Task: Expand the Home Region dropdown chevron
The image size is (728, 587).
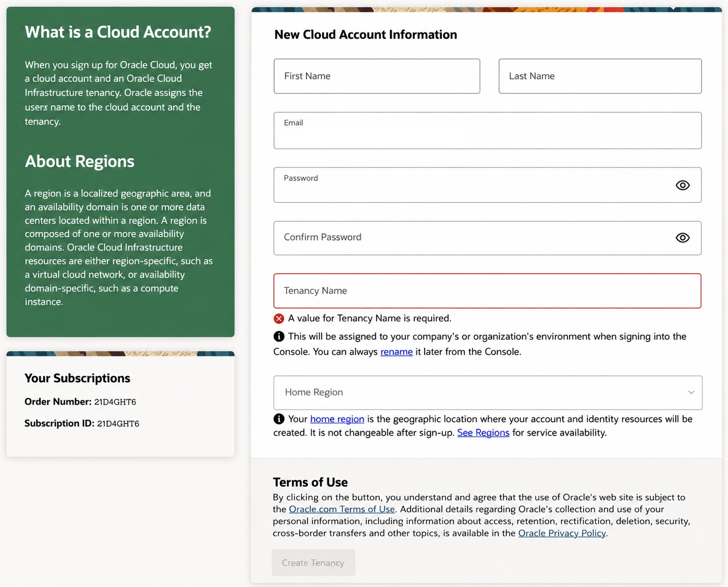Action: 691,393
